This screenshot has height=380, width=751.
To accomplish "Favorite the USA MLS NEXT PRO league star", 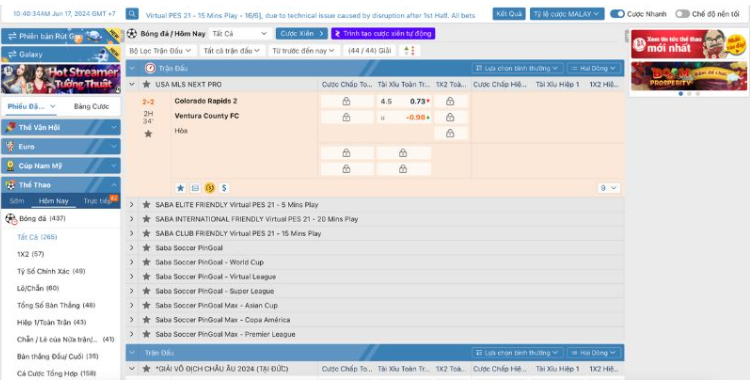I will (147, 84).
